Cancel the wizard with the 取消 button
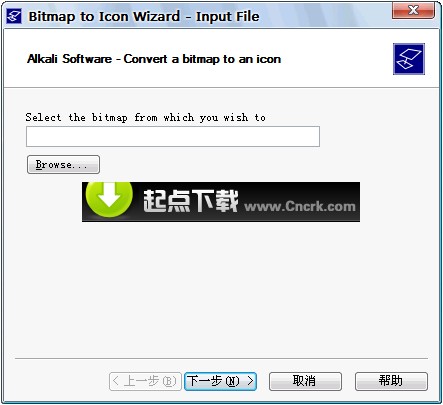This screenshot has width=443, height=405. (305, 381)
